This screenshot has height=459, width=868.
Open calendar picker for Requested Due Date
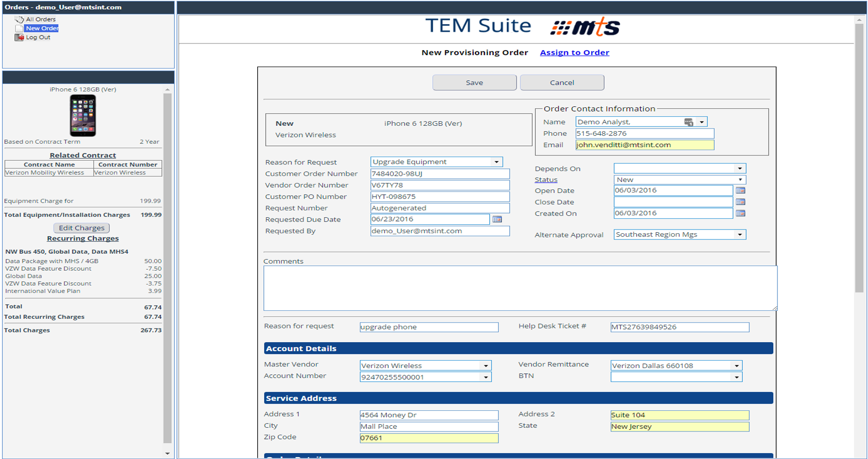497,219
